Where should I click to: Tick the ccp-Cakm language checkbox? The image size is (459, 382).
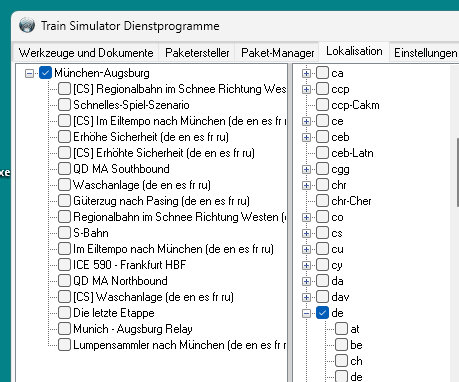point(322,105)
